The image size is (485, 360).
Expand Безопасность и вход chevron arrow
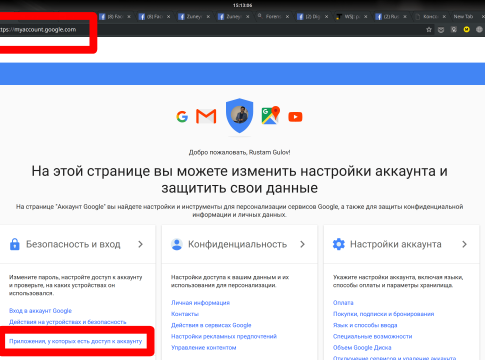pos(140,244)
